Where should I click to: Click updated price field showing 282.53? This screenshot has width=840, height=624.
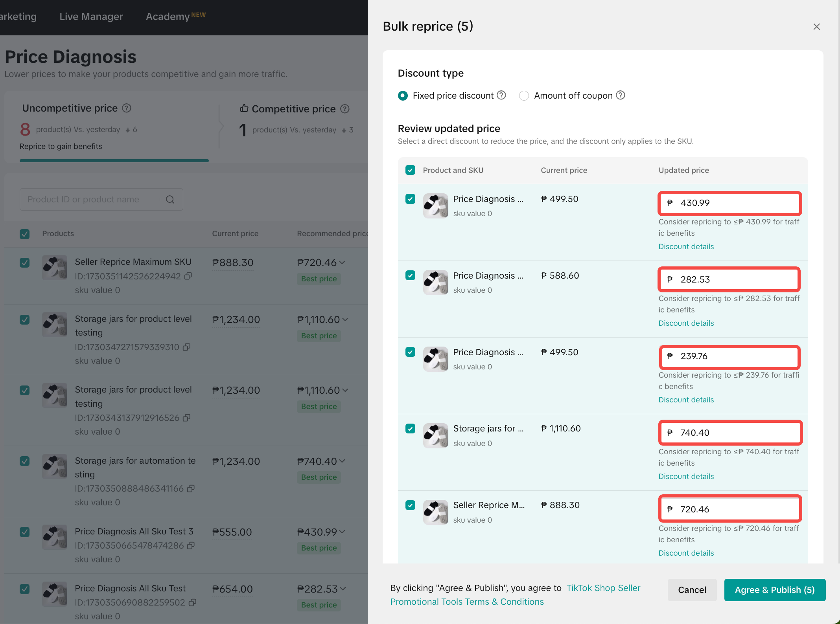click(729, 279)
